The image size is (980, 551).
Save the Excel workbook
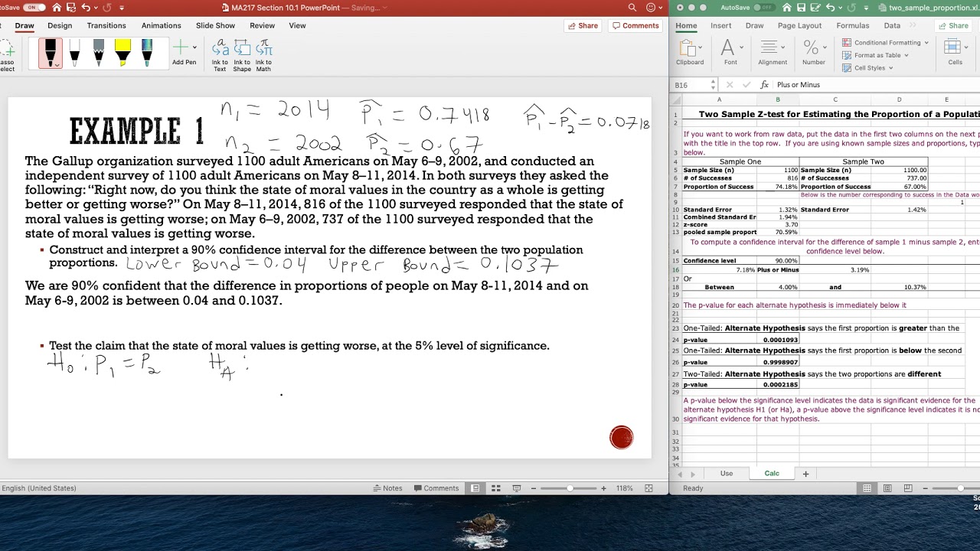pyautogui.click(x=800, y=8)
